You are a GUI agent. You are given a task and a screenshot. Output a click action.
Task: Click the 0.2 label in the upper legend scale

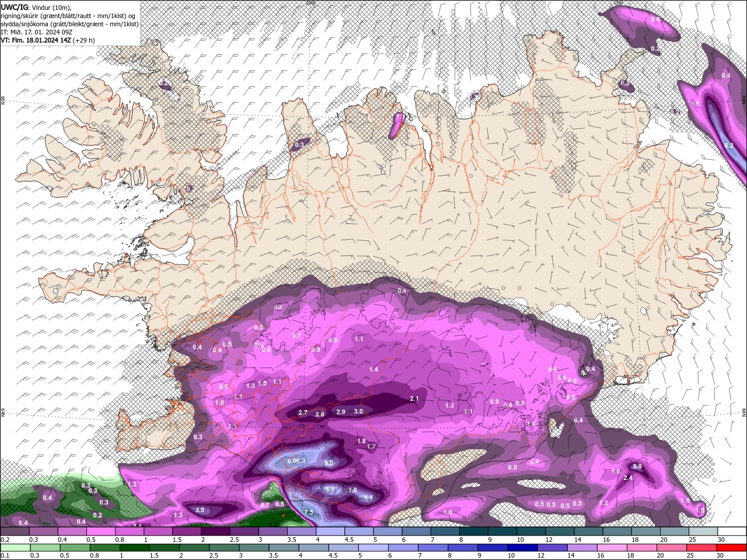tap(5, 540)
